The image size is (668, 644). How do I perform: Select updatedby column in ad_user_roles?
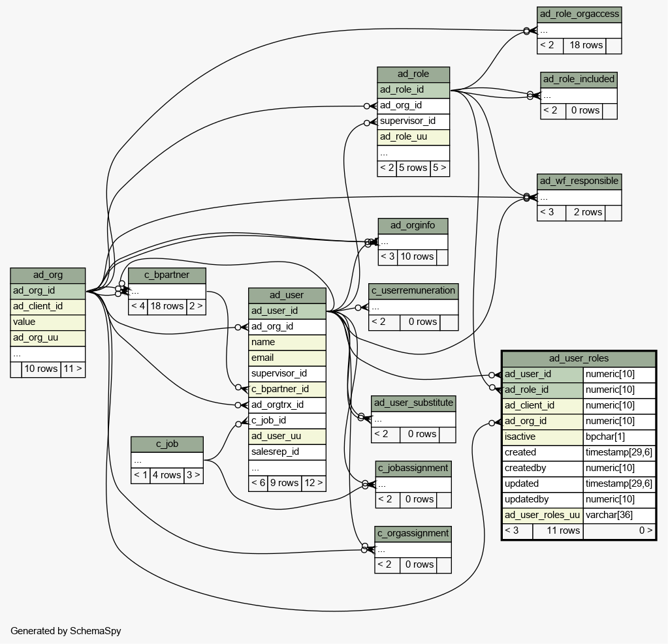tap(543, 500)
